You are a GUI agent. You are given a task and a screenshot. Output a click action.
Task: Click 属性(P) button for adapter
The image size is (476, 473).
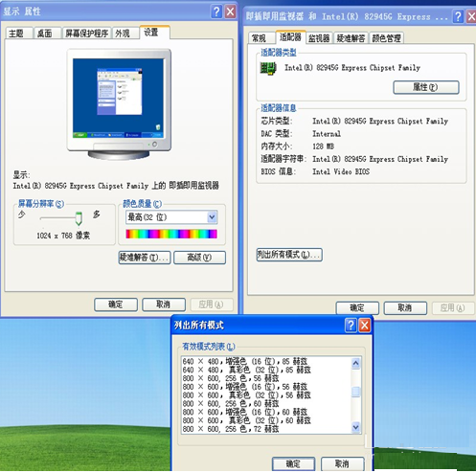point(426,87)
